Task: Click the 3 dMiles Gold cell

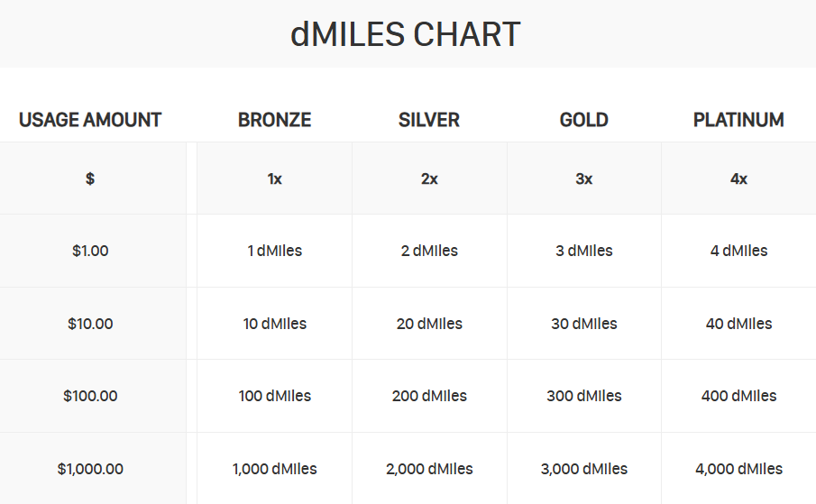Action: 584,251
